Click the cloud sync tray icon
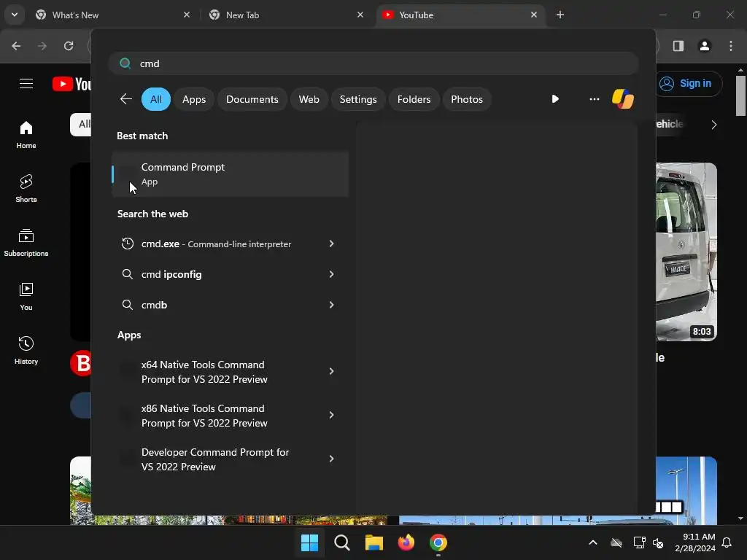The image size is (747, 560). click(616, 542)
